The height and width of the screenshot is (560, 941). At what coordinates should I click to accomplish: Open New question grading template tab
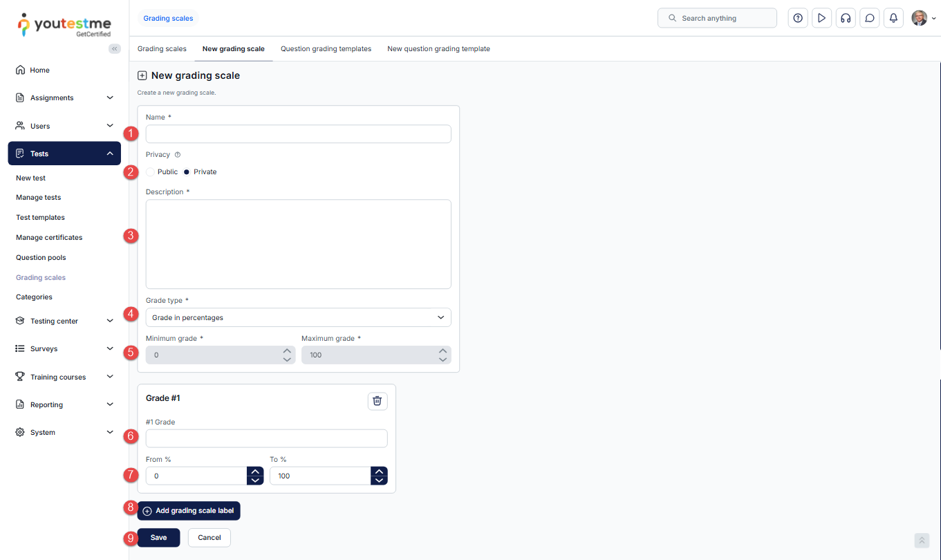(x=439, y=49)
